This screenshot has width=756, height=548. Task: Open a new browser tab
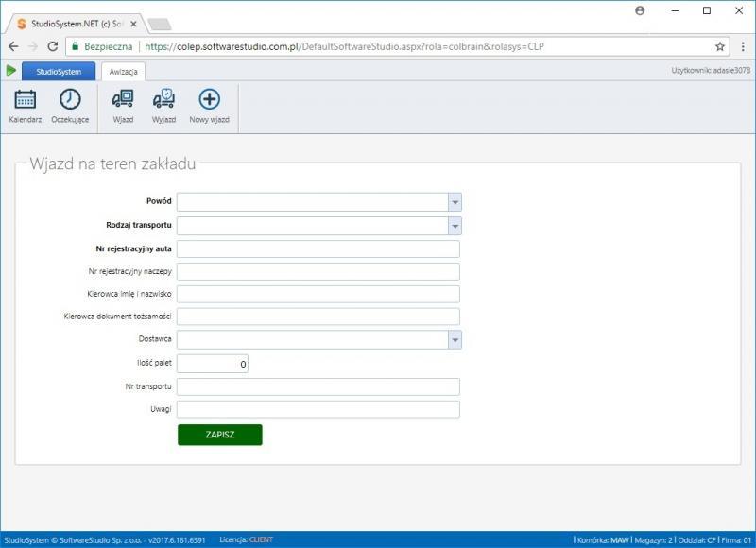[x=159, y=25]
